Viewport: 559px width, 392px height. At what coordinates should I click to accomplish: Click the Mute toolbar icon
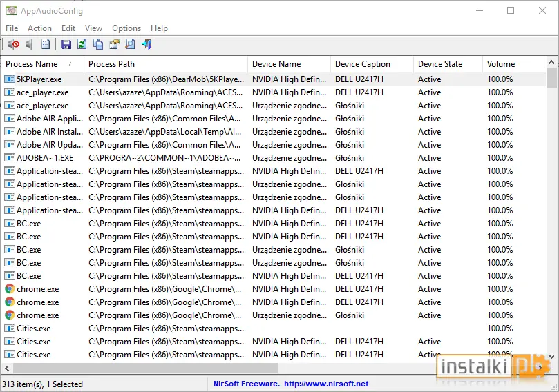coord(14,44)
